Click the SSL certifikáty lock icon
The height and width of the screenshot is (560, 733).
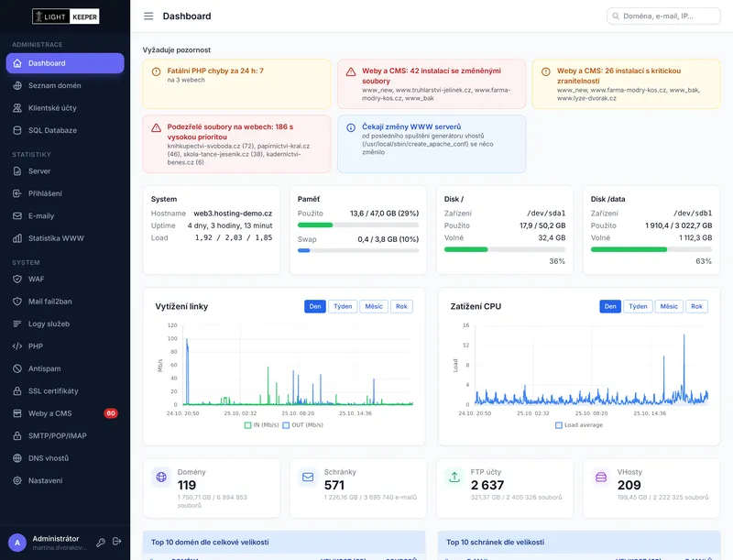[17, 391]
